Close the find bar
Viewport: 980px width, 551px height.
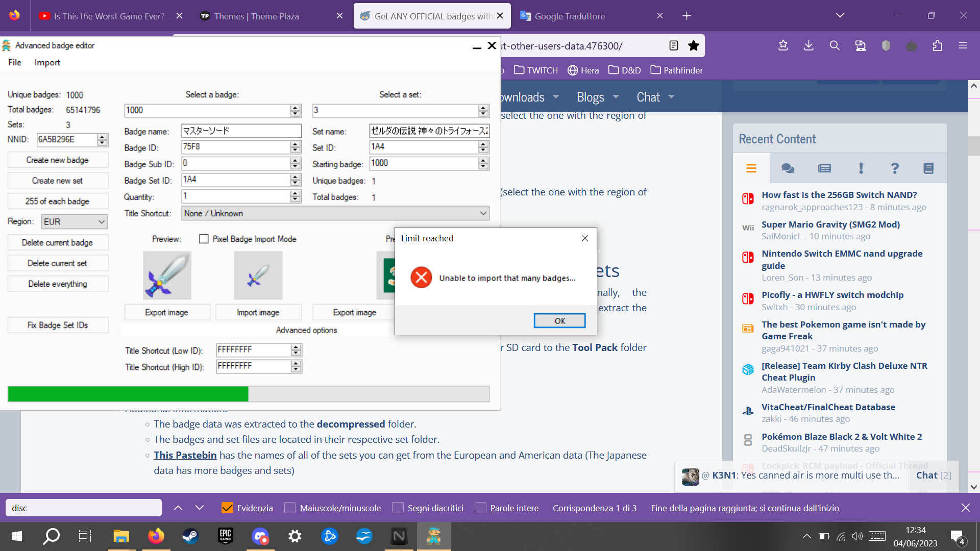(x=965, y=508)
